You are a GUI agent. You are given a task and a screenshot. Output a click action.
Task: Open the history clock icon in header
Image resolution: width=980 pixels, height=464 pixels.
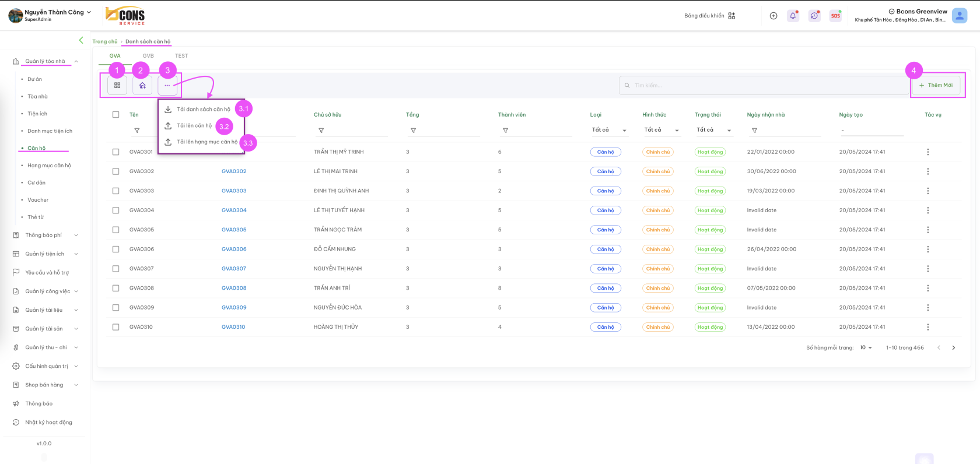coord(814,16)
